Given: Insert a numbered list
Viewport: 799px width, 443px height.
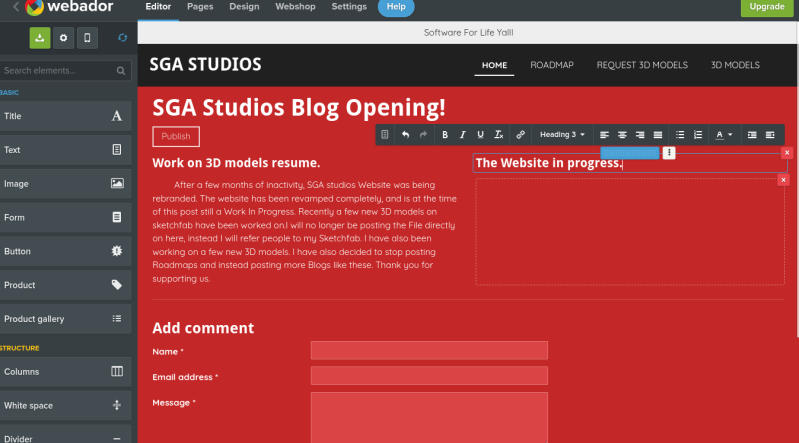Looking at the screenshot, I should 698,135.
